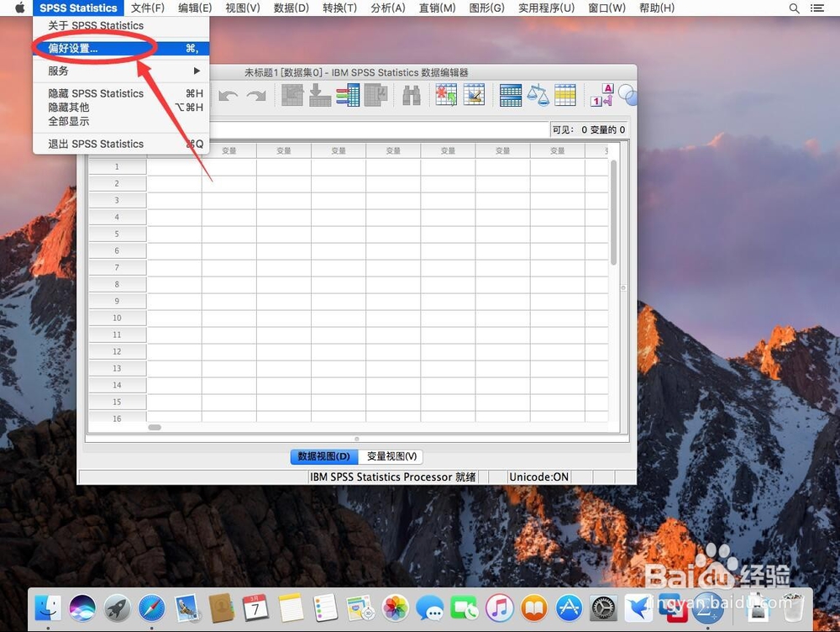Open Calendar app in the Dock
840x632 pixels.
255,608
